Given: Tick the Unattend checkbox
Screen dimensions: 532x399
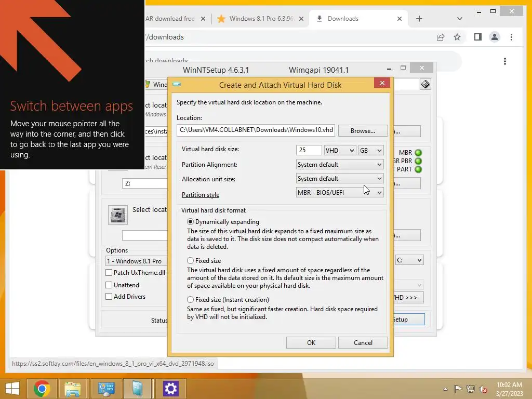Looking at the screenshot, I should click(109, 285).
